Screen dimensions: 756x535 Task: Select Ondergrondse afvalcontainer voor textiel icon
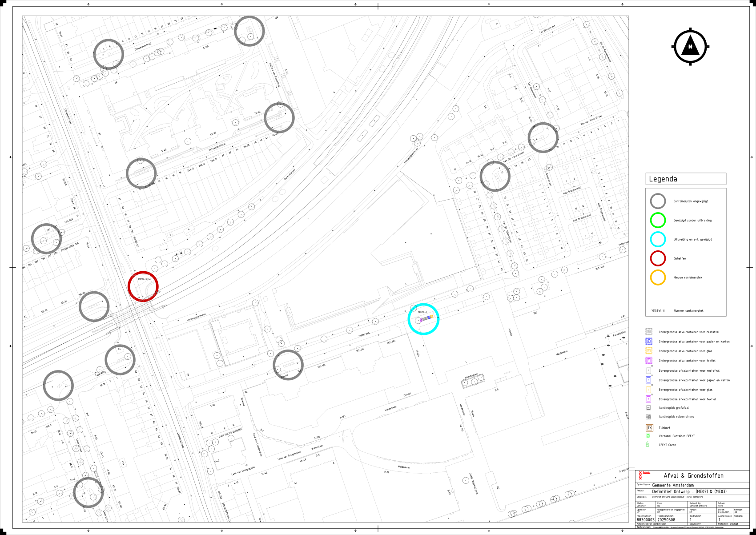(649, 361)
